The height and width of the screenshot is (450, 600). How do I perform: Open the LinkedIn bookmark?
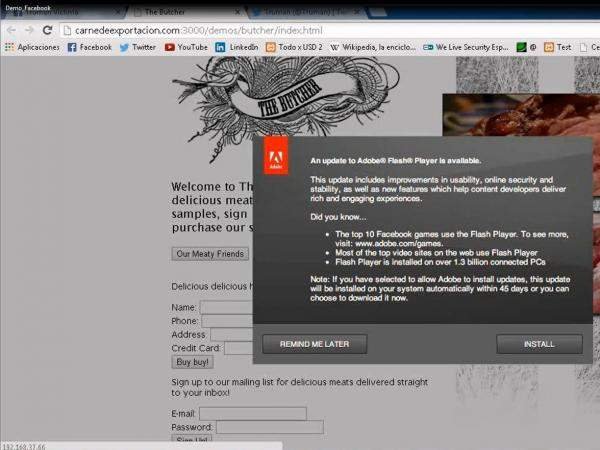[237, 47]
